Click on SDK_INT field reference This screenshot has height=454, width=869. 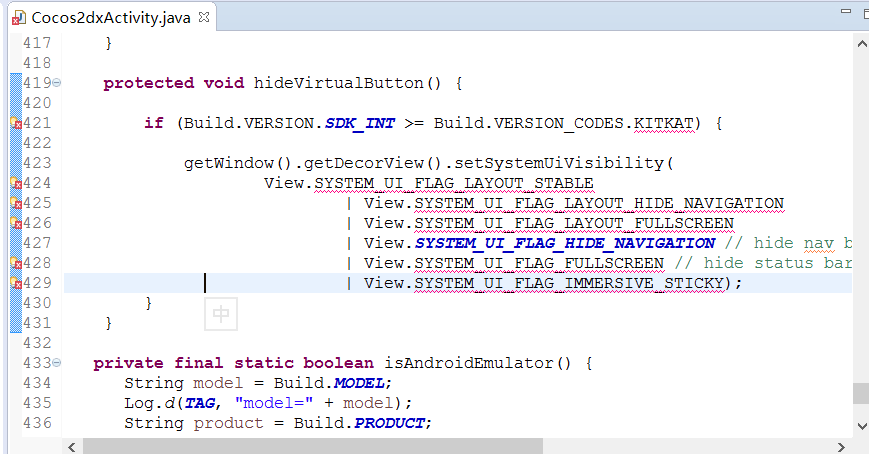coord(360,123)
